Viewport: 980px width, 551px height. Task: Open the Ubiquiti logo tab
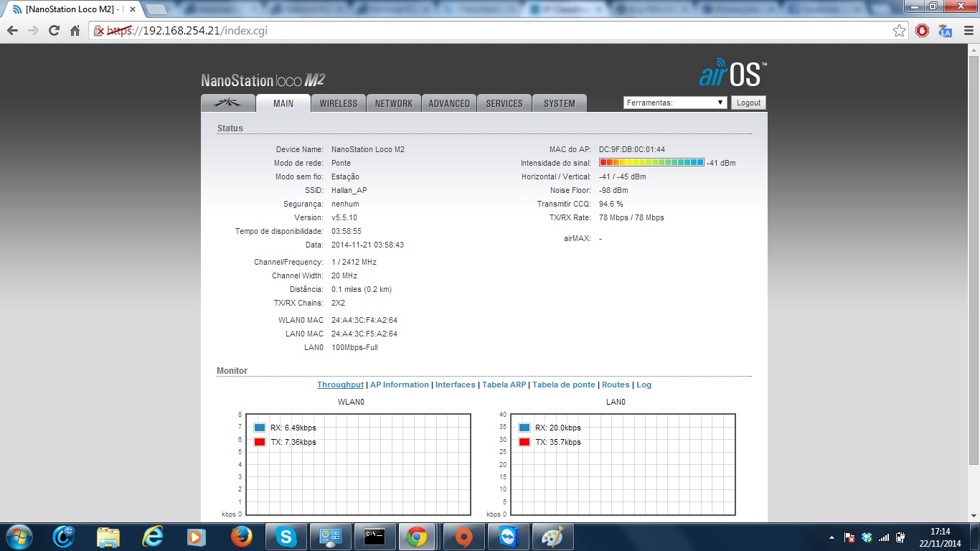click(228, 103)
